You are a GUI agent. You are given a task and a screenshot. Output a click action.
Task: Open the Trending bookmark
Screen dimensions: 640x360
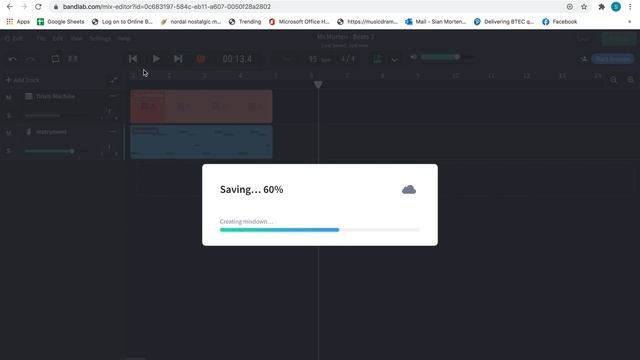tap(245, 22)
